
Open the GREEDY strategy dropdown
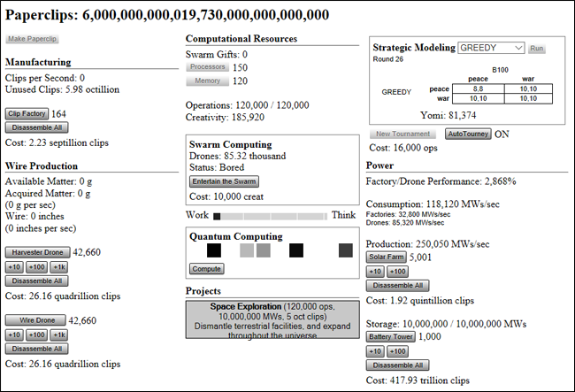[x=491, y=48]
